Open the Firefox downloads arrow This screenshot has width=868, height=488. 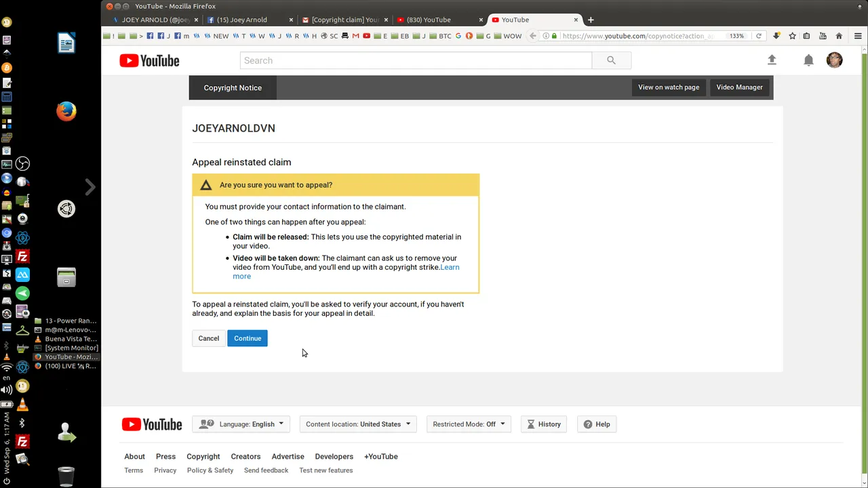776,36
